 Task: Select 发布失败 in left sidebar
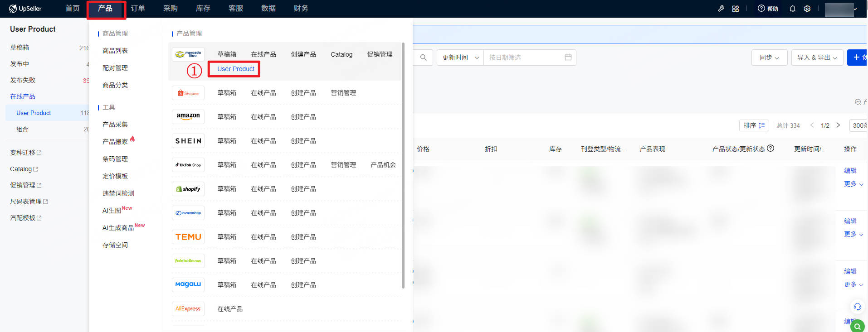click(23, 80)
